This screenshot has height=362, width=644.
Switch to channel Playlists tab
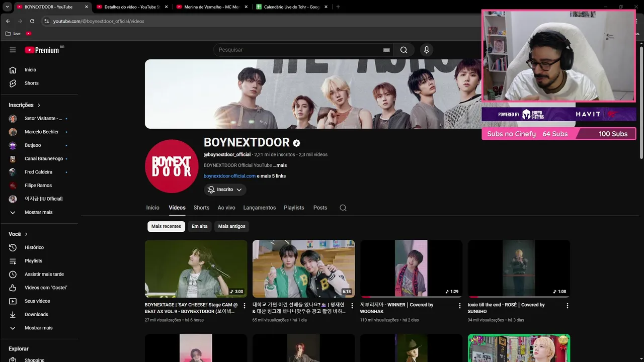tap(294, 208)
